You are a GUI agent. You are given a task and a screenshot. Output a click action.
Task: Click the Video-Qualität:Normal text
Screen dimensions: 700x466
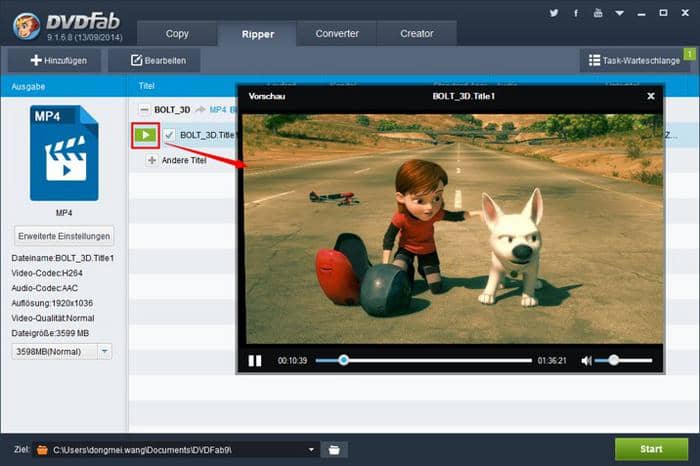click(53, 318)
